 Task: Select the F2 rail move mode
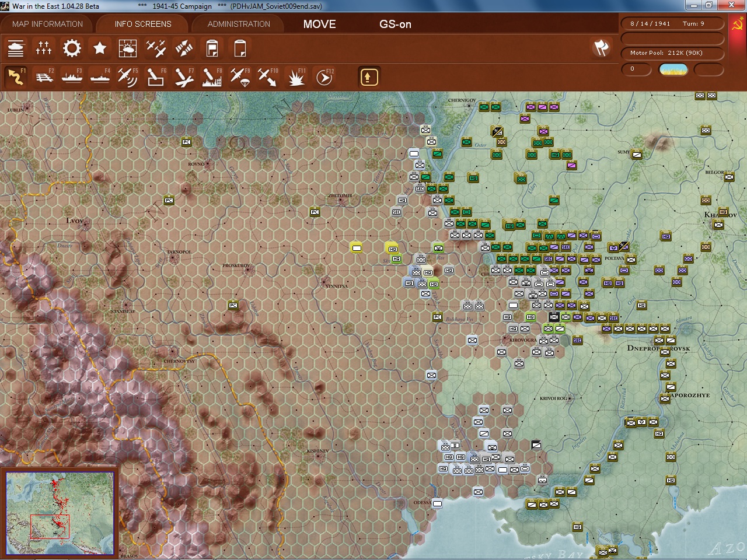pos(44,77)
